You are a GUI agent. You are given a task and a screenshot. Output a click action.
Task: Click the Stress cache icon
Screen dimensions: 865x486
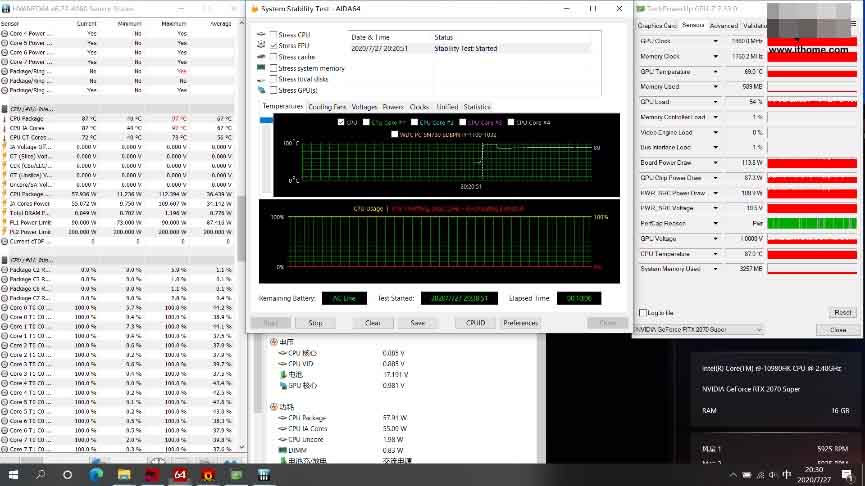(261, 57)
